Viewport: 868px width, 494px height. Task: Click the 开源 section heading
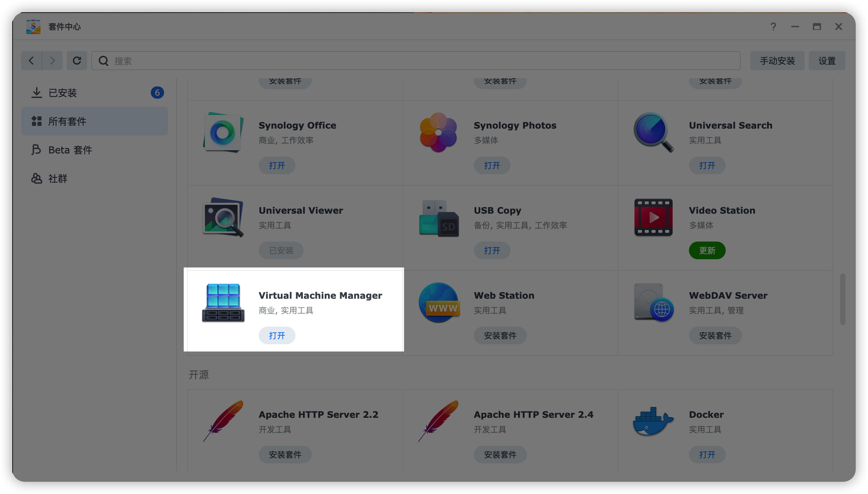pos(199,375)
